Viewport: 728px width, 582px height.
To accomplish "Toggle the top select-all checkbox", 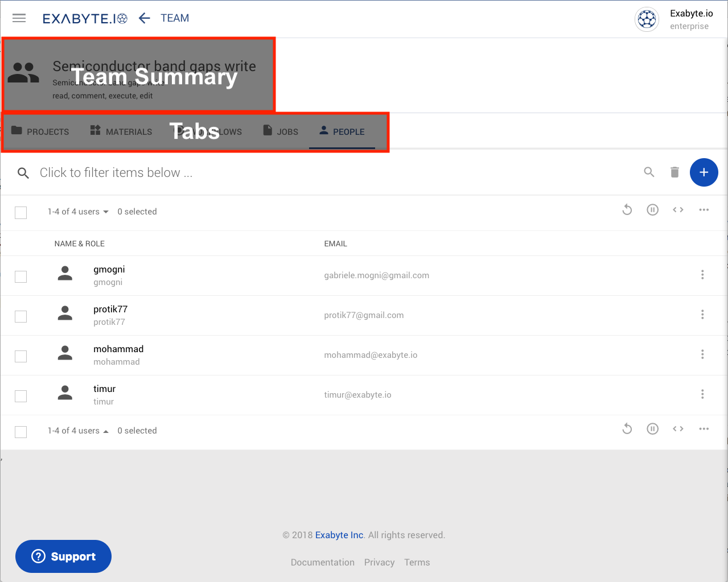I will (x=21, y=212).
